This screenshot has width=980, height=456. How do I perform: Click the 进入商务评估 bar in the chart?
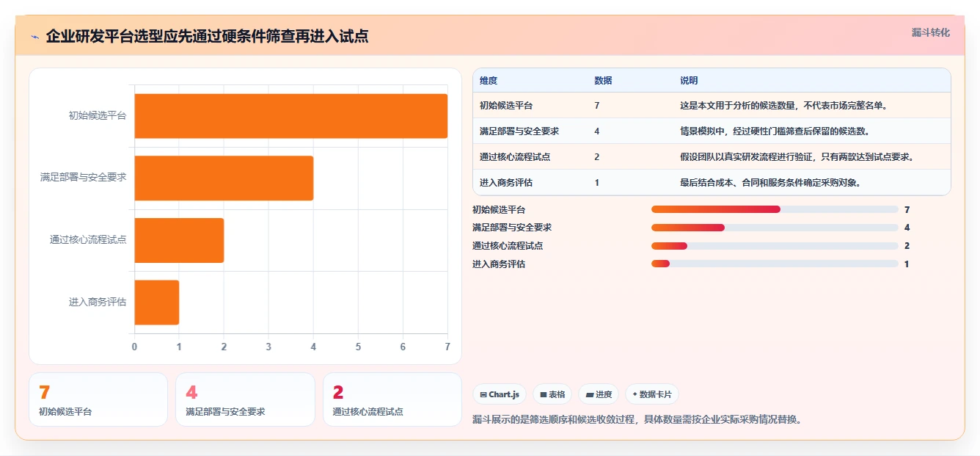[156, 303]
